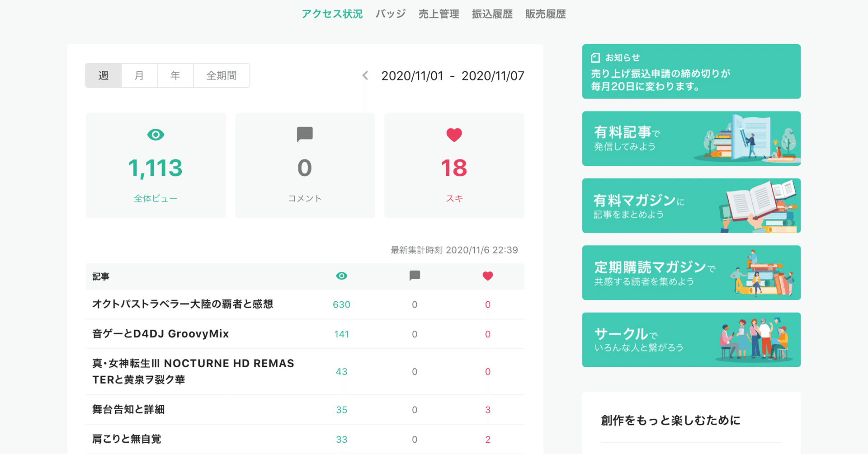Click the date range 2020/11/01 - 2020/11/07
The width and height of the screenshot is (868, 454).
[453, 76]
